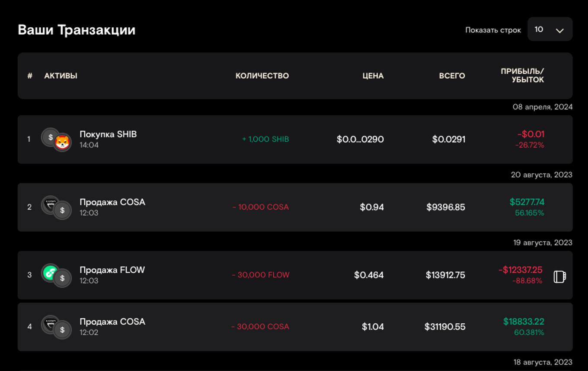Open the Покупка SHIB transaction

(x=108, y=134)
